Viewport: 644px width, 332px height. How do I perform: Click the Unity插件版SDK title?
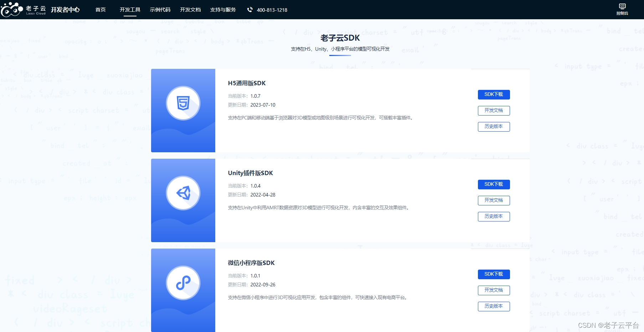coord(251,173)
